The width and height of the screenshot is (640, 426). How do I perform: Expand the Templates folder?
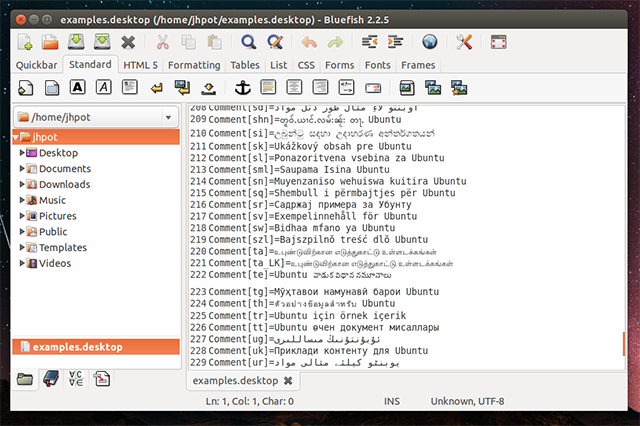pyautogui.click(x=22, y=247)
